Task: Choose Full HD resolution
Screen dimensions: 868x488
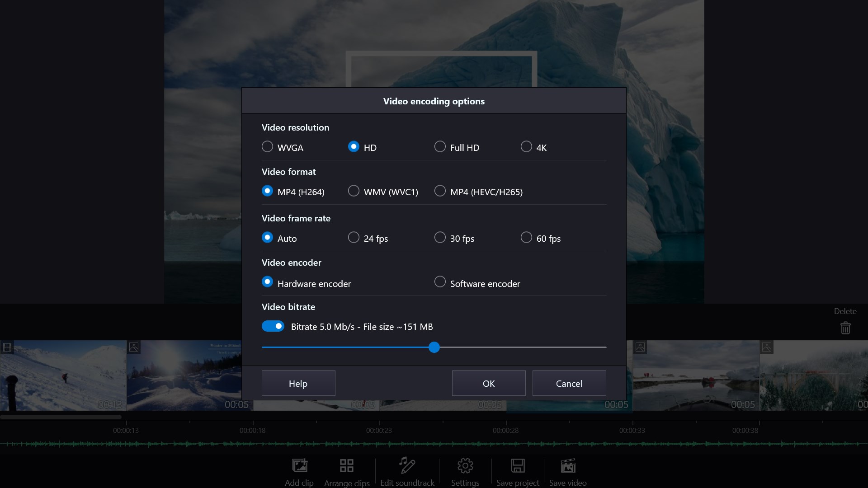Action: 439,146
